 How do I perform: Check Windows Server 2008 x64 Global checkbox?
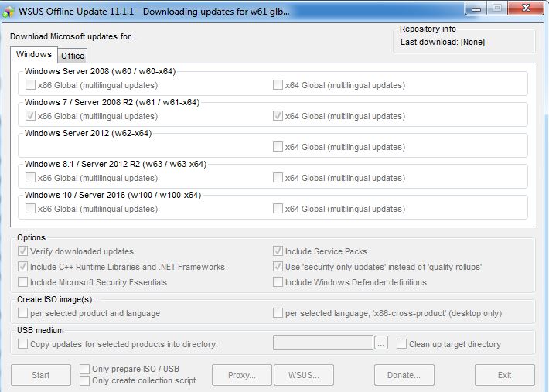point(278,85)
